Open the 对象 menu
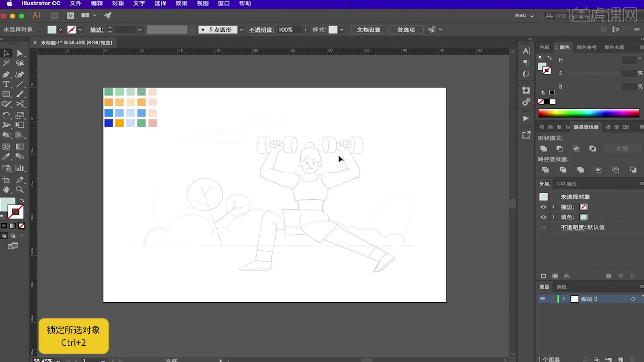 (118, 3)
